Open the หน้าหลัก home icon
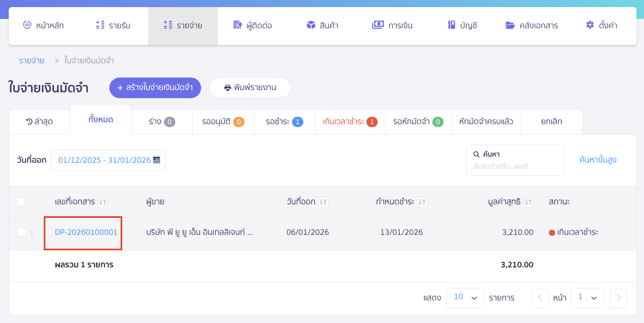Viewport: 644px width, 323px height. coord(28,25)
